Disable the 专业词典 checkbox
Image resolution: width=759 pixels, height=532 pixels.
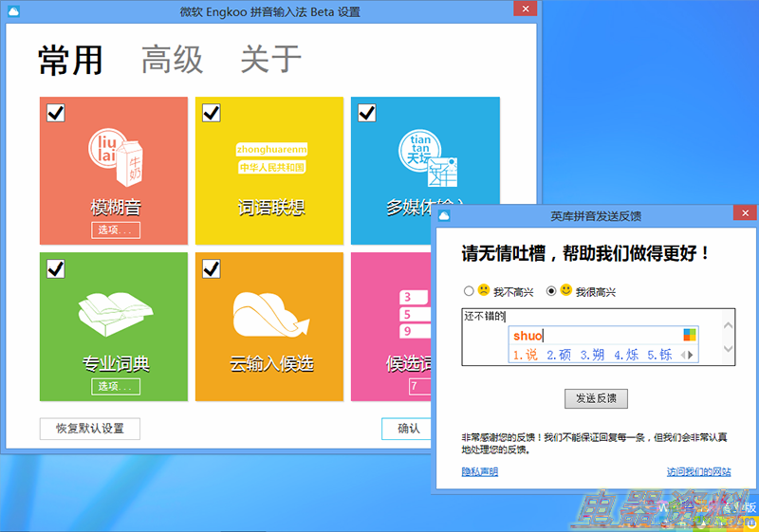(x=55, y=269)
